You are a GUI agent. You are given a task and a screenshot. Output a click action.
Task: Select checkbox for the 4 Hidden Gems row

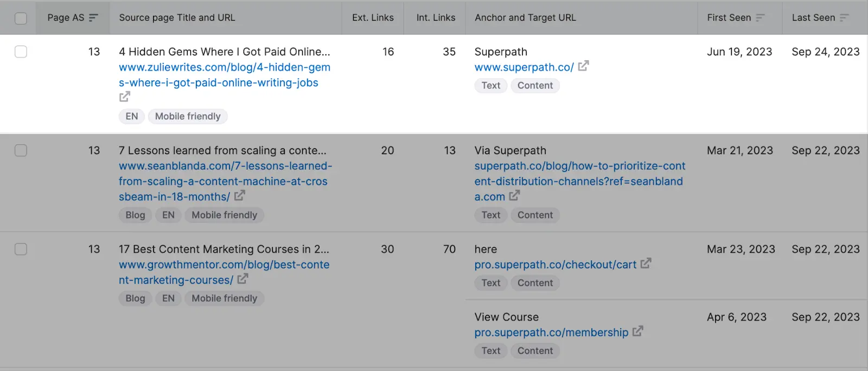[x=21, y=52]
